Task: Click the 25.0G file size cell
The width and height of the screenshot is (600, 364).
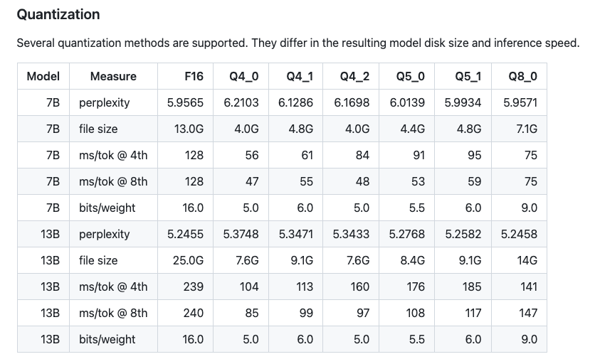Action: point(188,260)
